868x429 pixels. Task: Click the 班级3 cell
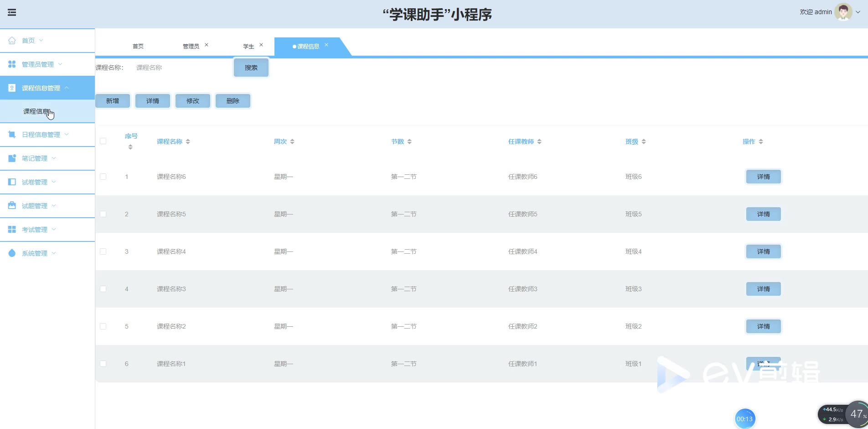coord(634,289)
